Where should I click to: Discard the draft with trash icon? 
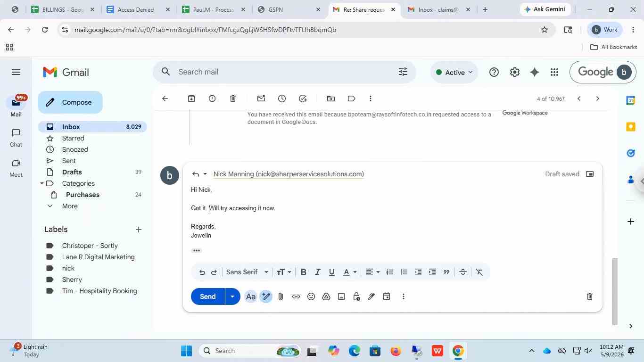point(589,296)
